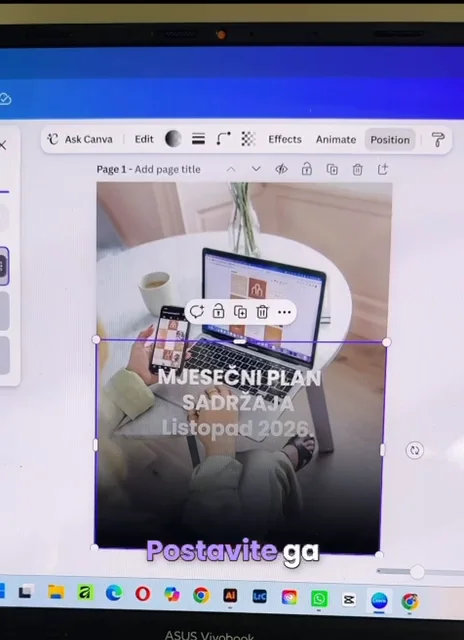Click the top-left selection corner handle
464x640 pixels.
coord(96,340)
